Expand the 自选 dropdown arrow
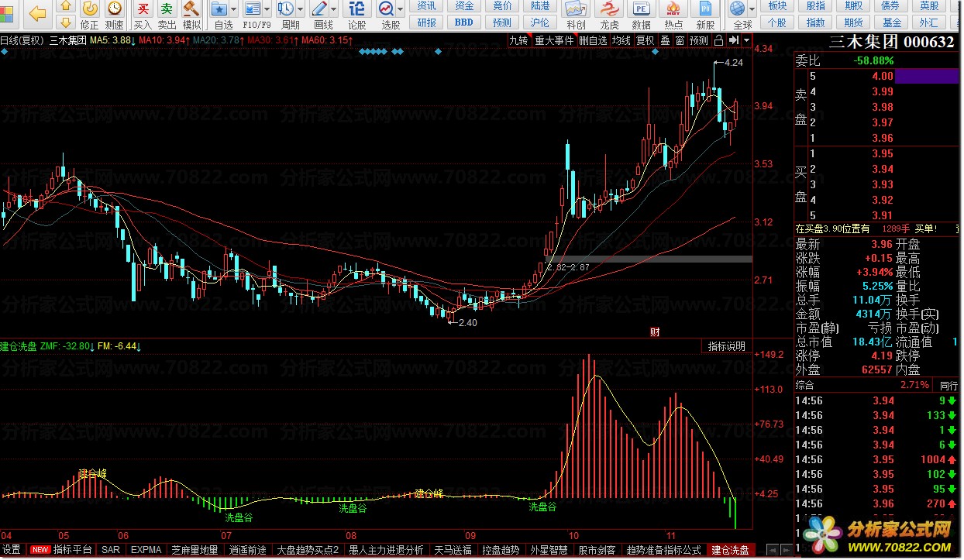 235,10
